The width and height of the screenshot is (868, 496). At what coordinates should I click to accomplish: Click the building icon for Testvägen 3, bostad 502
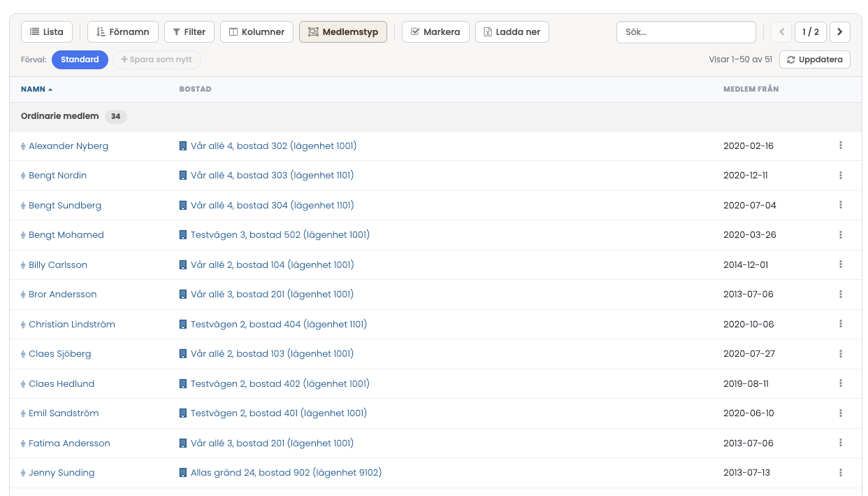[183, 235]
